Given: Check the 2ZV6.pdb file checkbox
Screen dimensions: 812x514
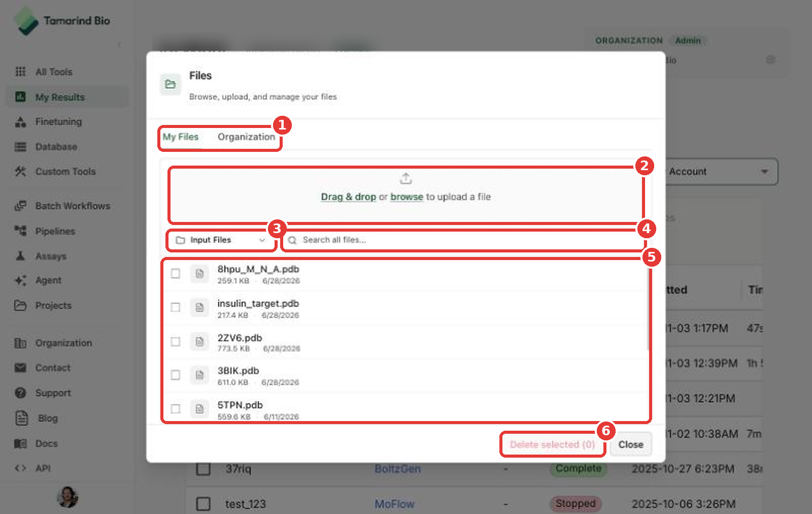Looking at the screenshot, I should [x=176, y=341].
